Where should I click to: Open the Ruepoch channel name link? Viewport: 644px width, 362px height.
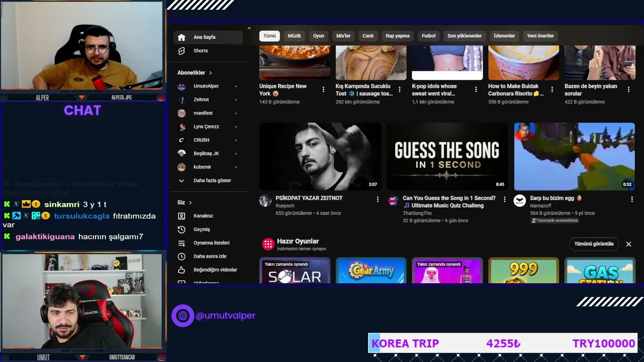[285, 206]
